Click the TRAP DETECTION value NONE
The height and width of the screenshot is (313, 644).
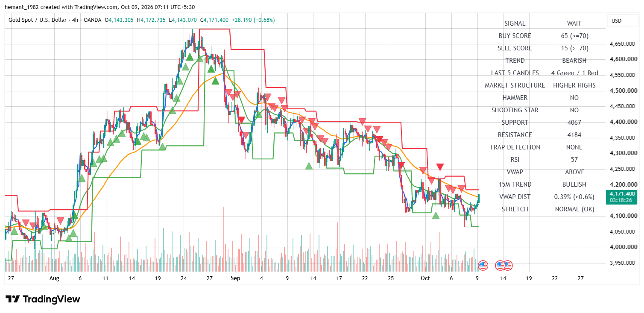click(x=574, y=147)
